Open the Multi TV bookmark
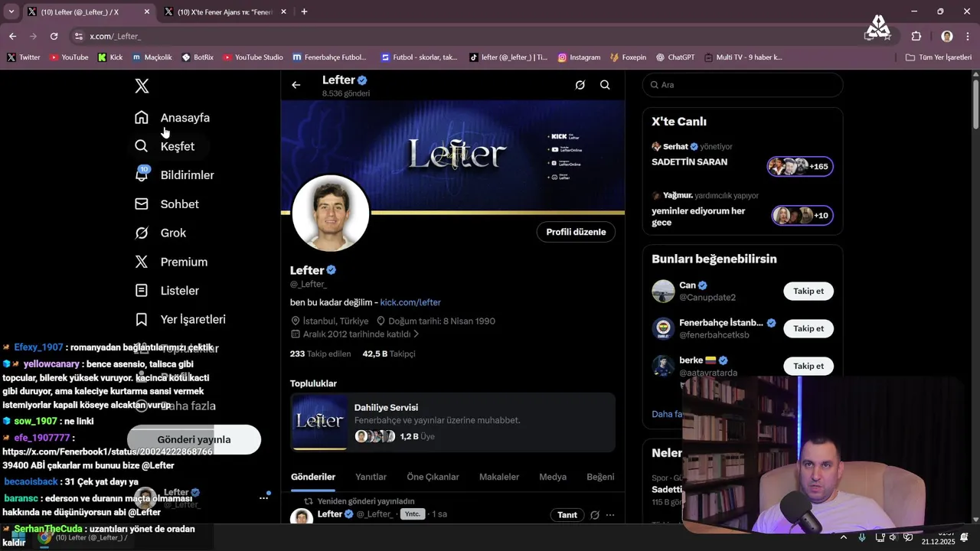The width and height of the screenshot is (980, 551). (743, 57)
